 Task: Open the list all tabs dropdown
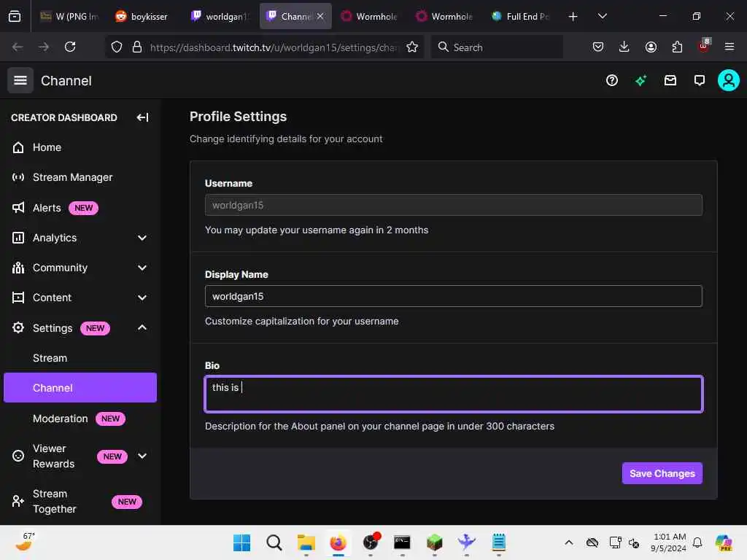(x=602, y=16)
